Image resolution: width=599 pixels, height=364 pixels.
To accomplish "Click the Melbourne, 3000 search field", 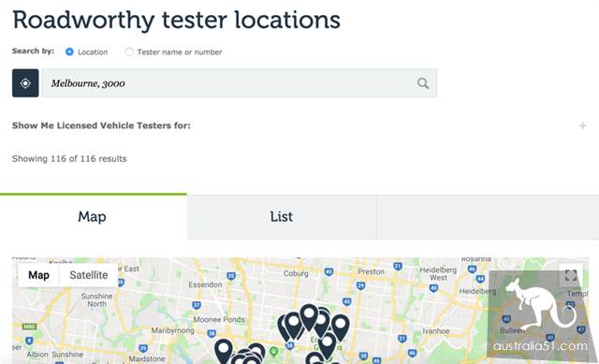I will pos(240,83).
